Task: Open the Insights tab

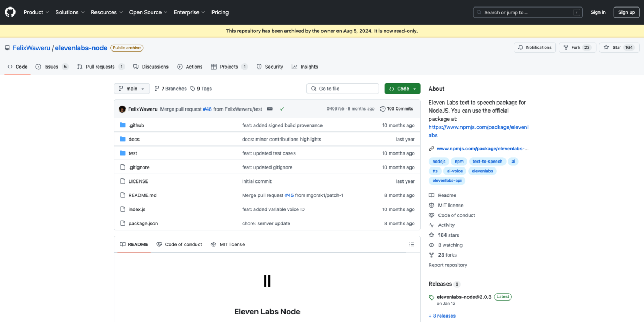Action: point(304,67)
